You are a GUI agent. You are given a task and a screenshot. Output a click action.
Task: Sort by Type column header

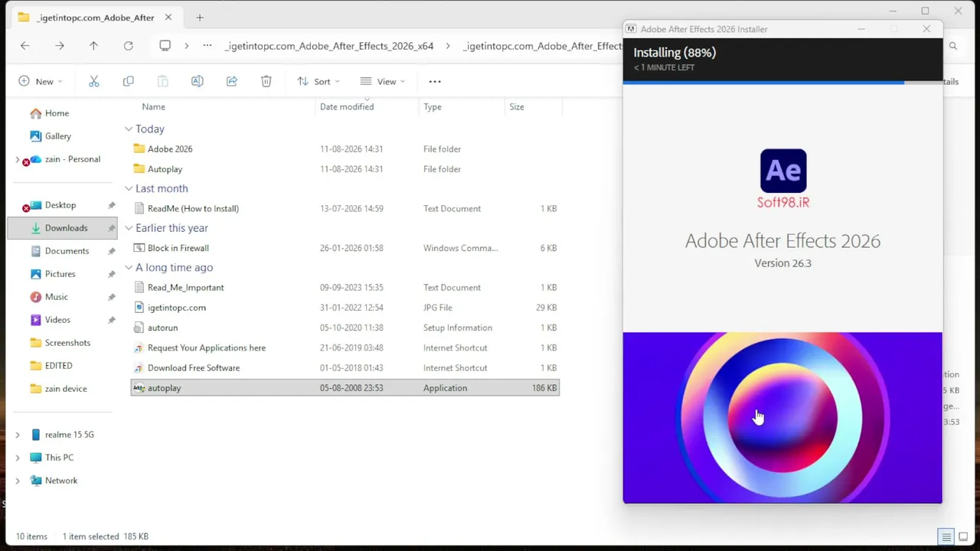click(x=433, y=107)
